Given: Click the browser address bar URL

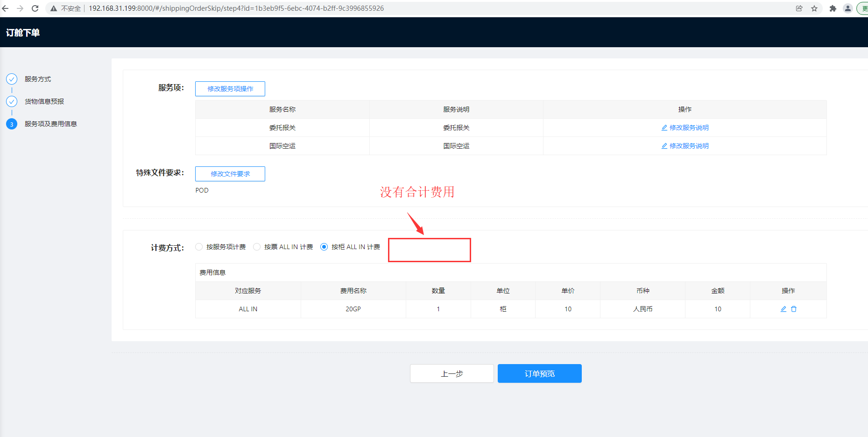Looking at the screenshot, I should click(x=236, y=8).
